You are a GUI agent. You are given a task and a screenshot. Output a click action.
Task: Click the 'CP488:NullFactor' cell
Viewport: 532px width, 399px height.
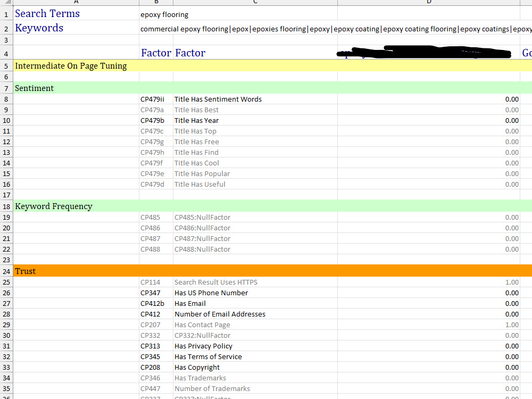255,249
